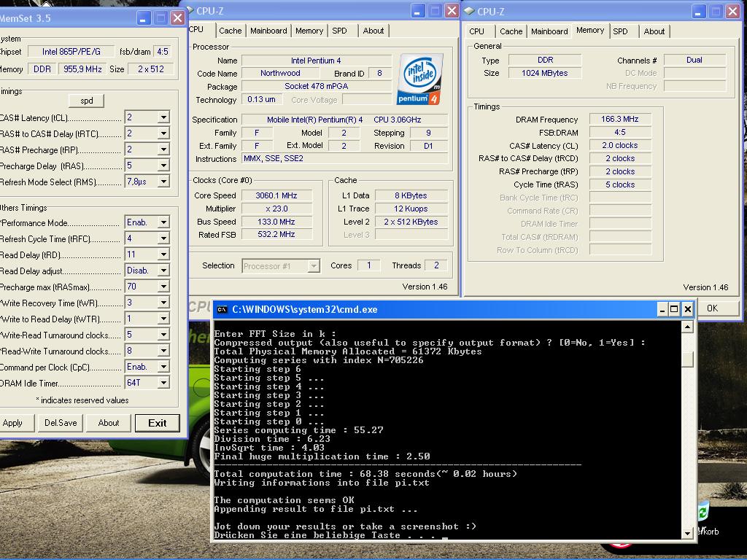
Task: Expand Write to Read Delay (tWTR) dropdown
Action: pyautogui.click(x=163, y=319)
